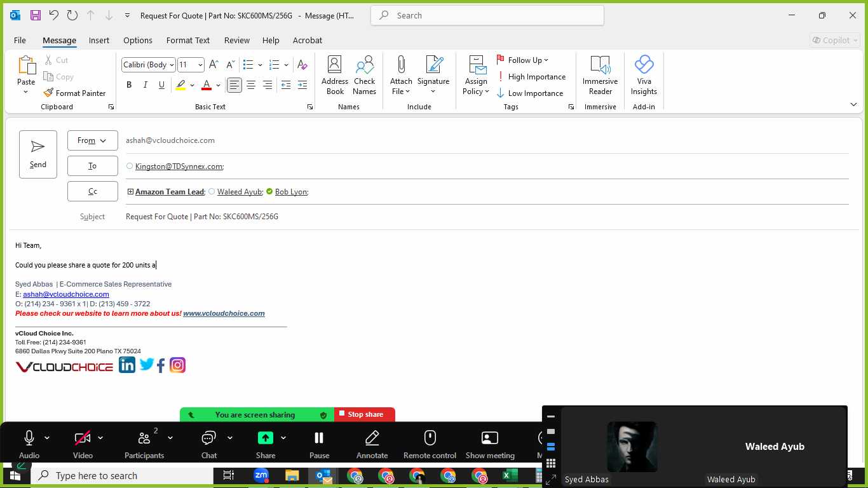Open the Follow Up flag dropdown
This screenshot has width=868, height=488.
[522, 60]
